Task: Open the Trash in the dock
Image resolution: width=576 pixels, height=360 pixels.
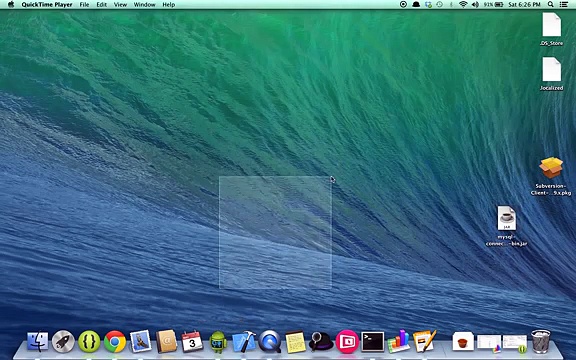Action: click(541, 341)
